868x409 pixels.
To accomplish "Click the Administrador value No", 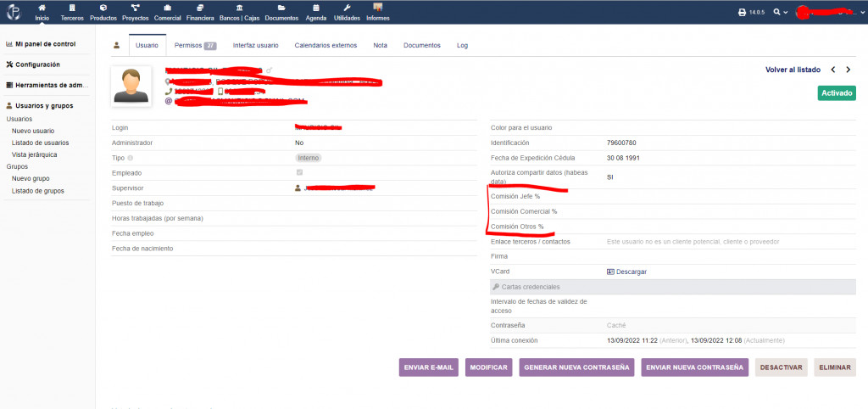I will (x=299, y=143).
